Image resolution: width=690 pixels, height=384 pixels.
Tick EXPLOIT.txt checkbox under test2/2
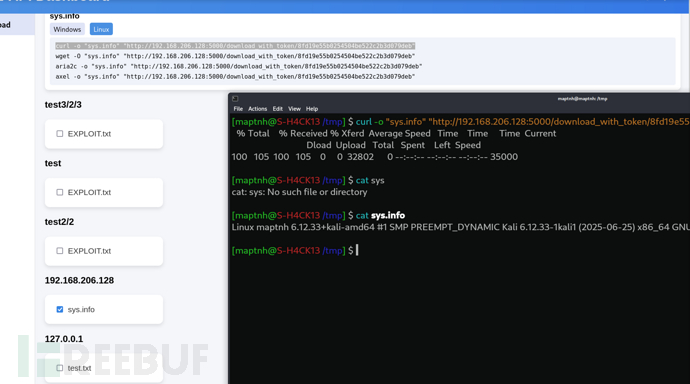pos(60,251)
